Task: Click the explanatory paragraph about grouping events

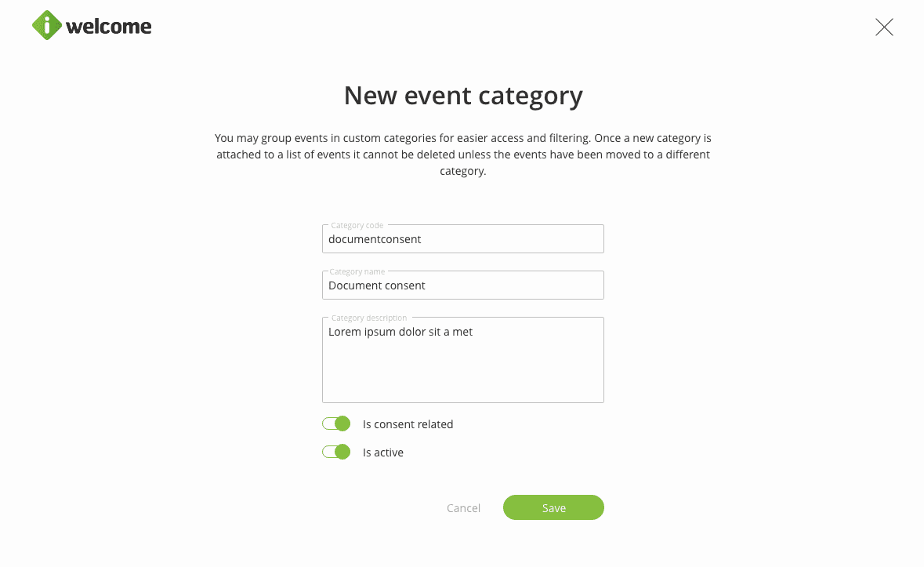Action: tap(463, 154)
